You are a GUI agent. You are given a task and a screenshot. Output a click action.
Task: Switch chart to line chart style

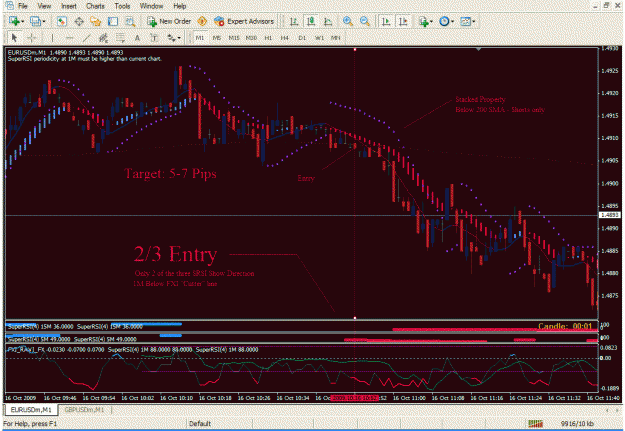click(x=328, y=22)
